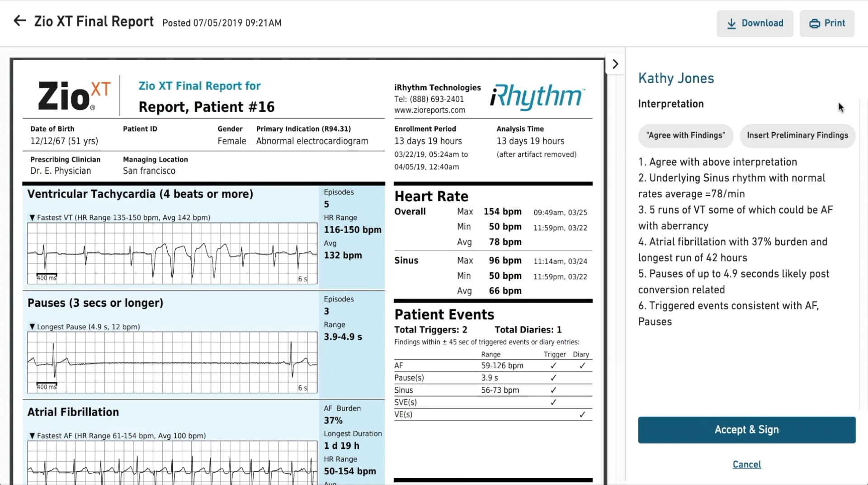Collapse the Longest Pause strip triangle

coord(32,327)
